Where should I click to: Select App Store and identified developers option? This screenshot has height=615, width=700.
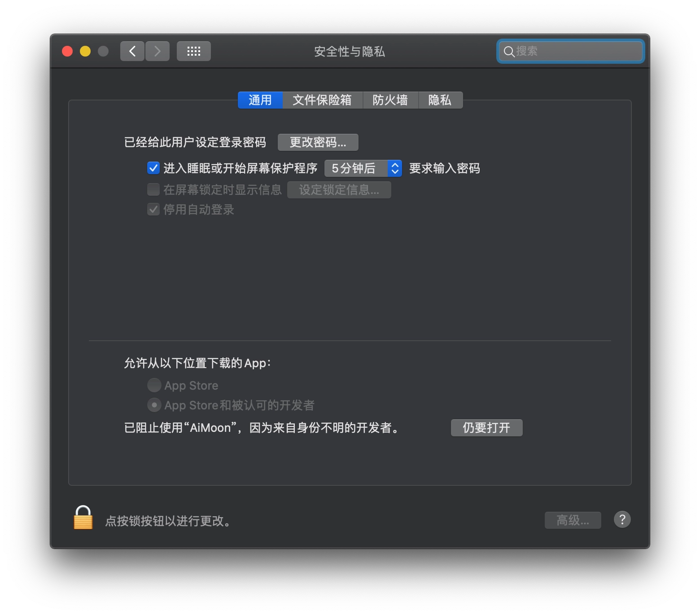[x=154, y=405]
